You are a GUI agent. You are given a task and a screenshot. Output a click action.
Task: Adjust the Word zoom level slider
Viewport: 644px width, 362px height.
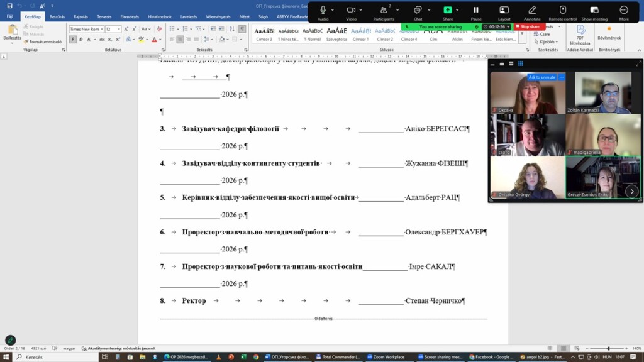(608, 348)
